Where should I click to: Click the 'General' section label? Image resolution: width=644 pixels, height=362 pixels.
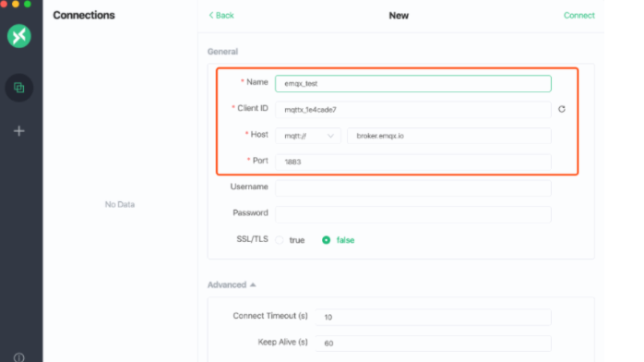222,52
